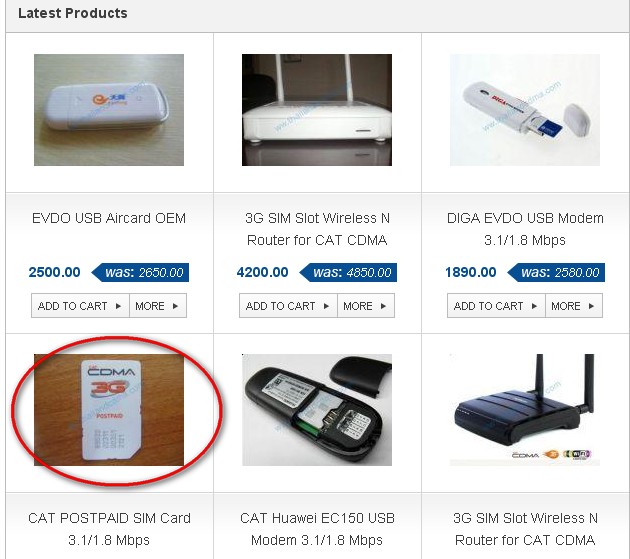Open the circled CAT CDMA 3G SIM card image
The width and height of the screenshot is (630, 559).
[x=109, y=410]
